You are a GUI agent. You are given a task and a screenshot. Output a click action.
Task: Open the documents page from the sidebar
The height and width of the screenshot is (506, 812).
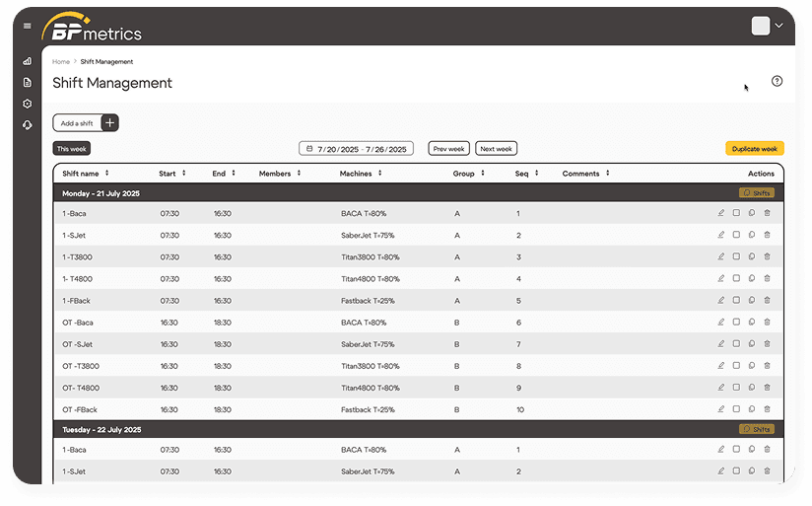click(28, 82)
